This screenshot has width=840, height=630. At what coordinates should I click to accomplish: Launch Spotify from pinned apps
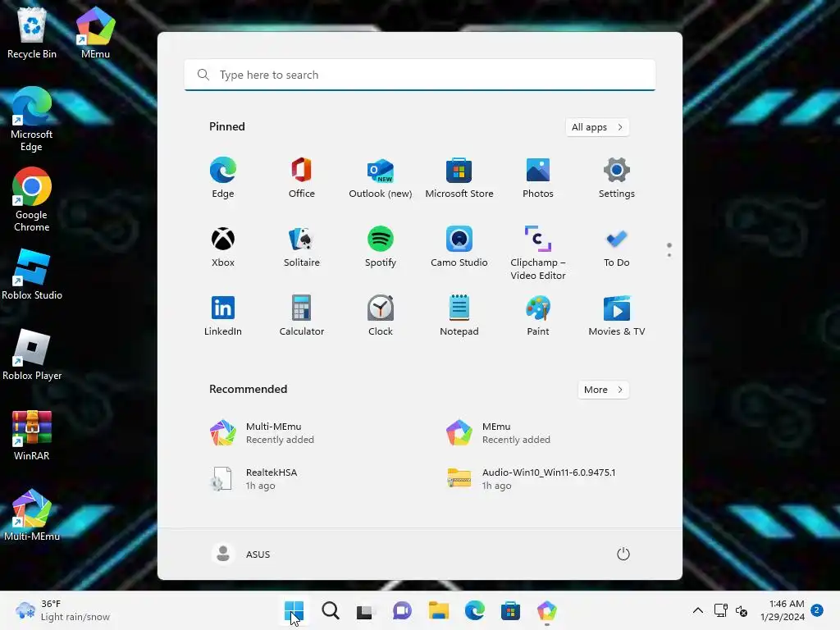(381, 247)
